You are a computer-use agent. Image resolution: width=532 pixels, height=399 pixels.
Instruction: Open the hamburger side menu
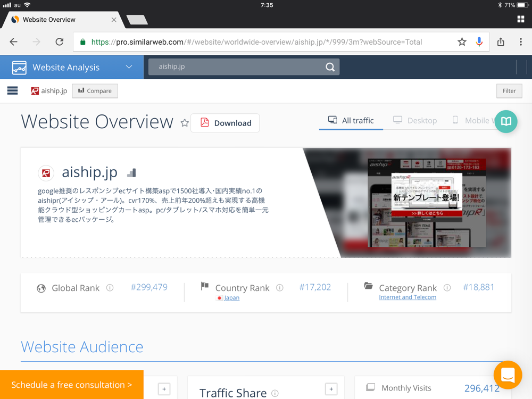click(x=13, y=91)
